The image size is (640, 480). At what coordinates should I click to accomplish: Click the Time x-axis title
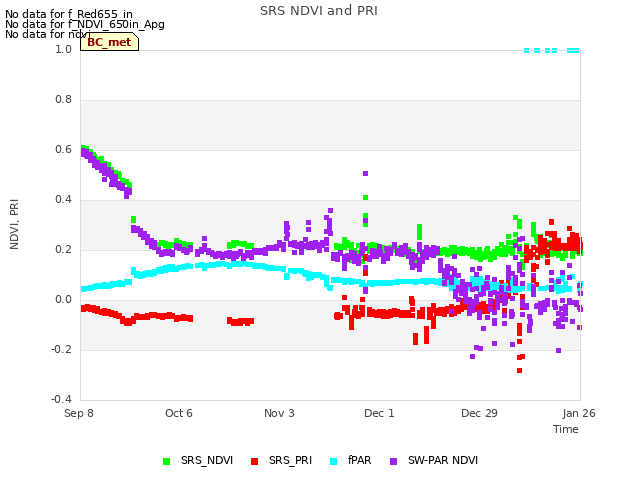(x=566, y=429)
